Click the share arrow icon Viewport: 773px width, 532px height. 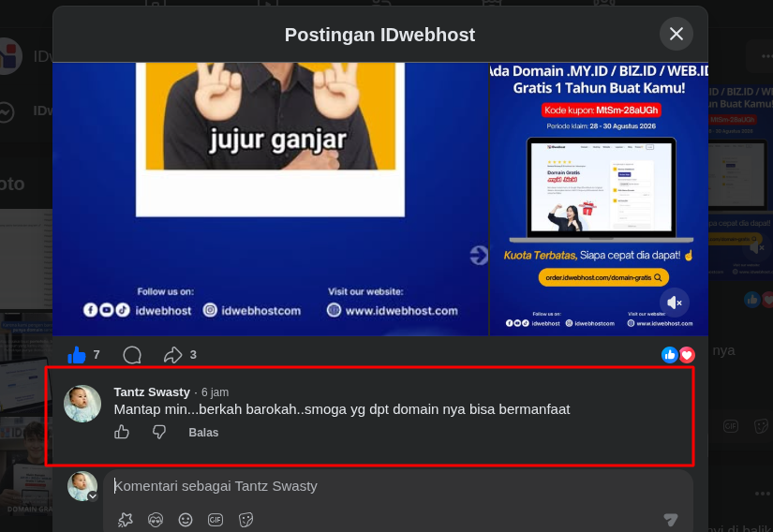click(x=173, y=355)
